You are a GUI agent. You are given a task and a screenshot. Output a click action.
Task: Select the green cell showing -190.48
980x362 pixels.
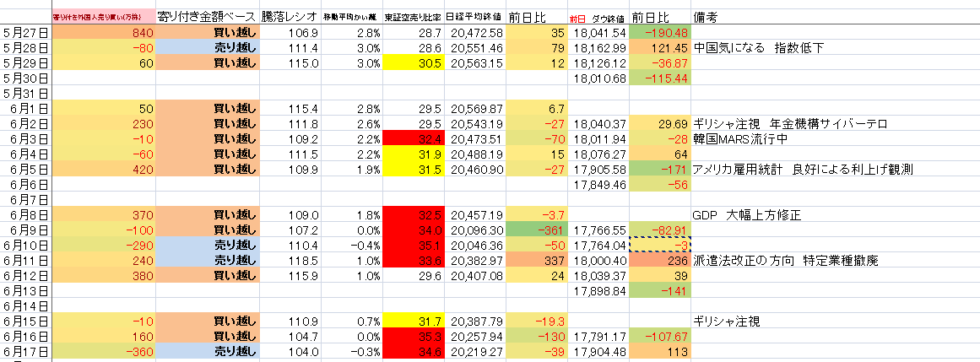click(x=660, y=32)
